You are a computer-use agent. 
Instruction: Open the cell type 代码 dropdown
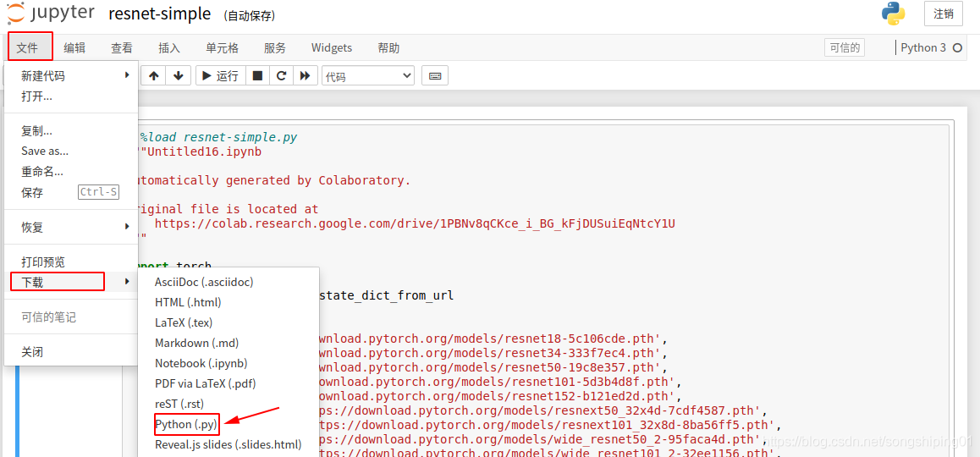pyautogui.click(x=367, y=75)
